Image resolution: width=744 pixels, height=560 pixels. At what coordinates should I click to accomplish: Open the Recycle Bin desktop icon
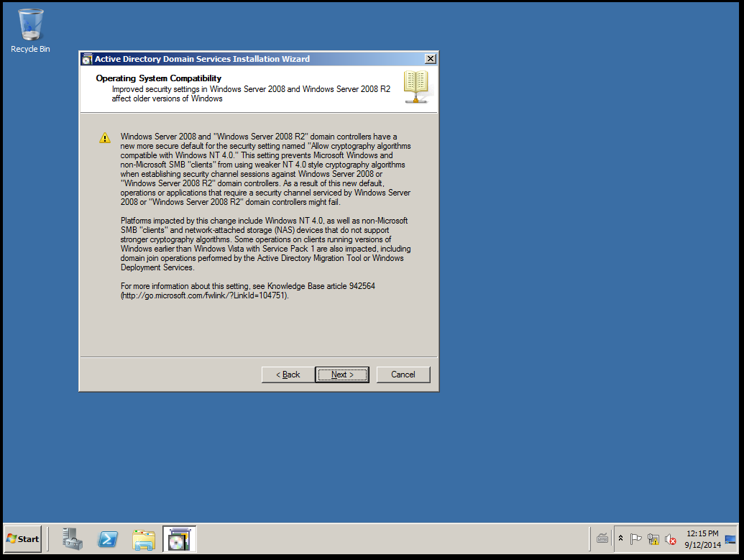(30, 31)
